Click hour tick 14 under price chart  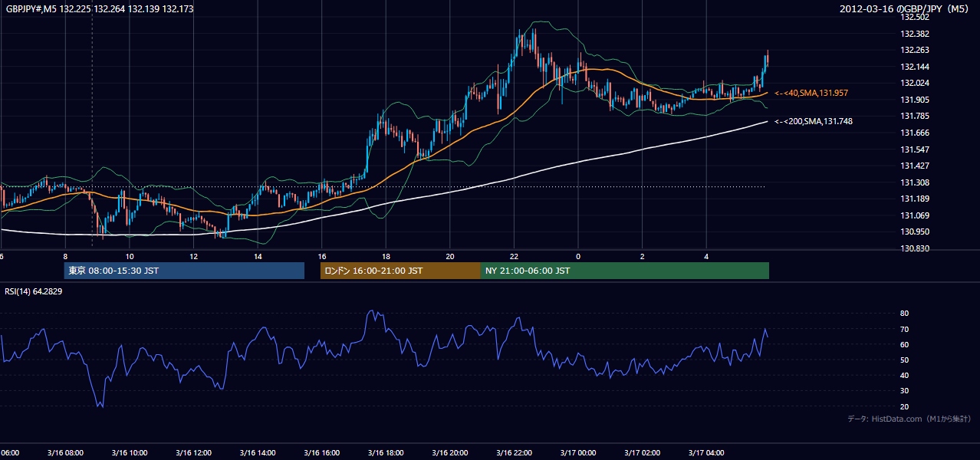pos(258,256)
